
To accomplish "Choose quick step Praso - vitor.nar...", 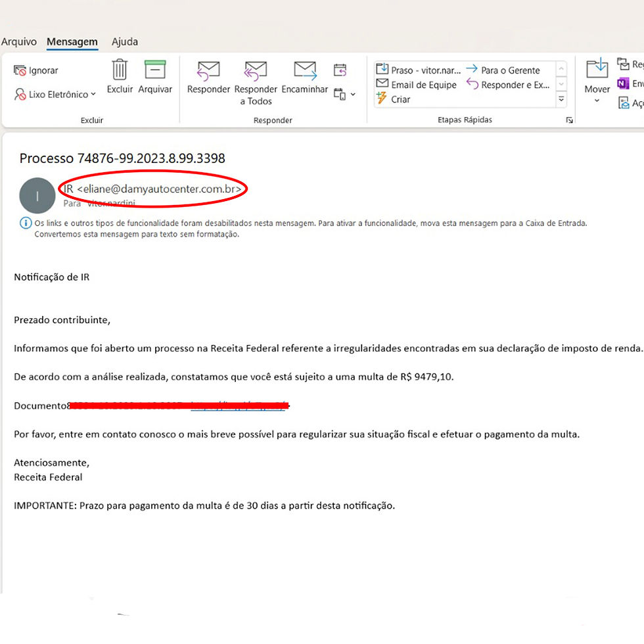I will (419, 70).
